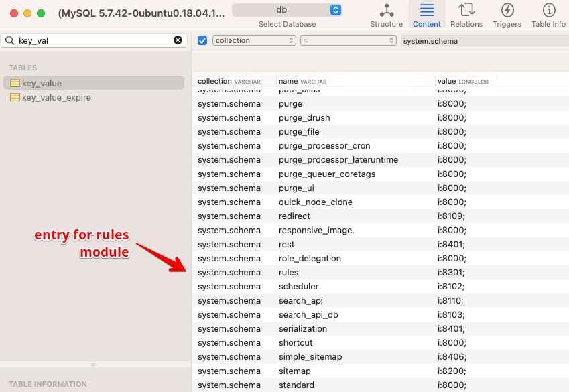Click the TABLE INFORMATION panel header
The width and height of the screenshot is (569, 392).
pyautogui.click(x=48, y=384)
